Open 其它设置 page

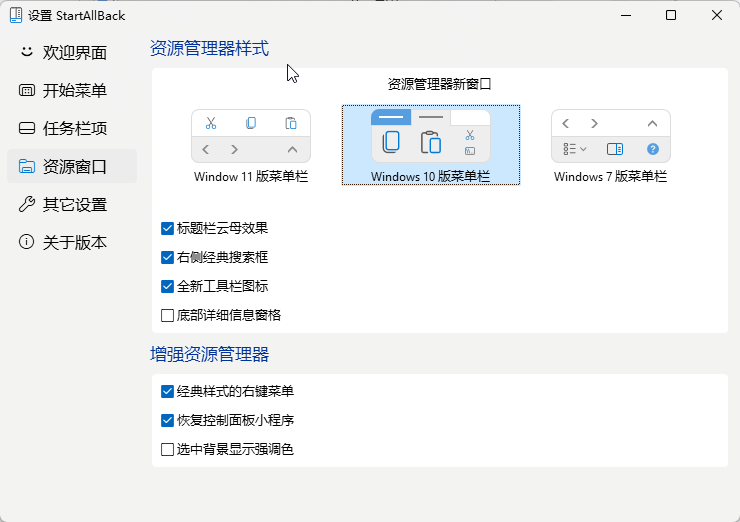72,204
